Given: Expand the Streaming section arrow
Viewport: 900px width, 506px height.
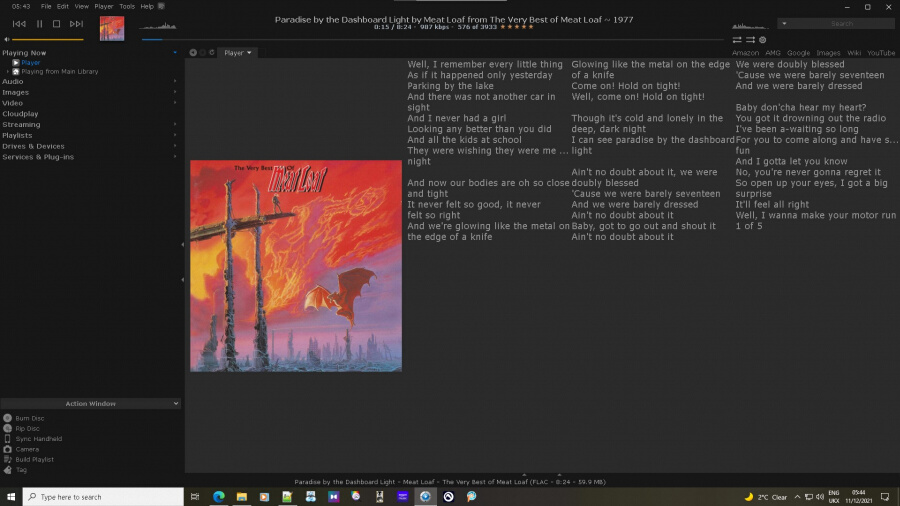Looking at the screenshot, I should tap(175, 124).
